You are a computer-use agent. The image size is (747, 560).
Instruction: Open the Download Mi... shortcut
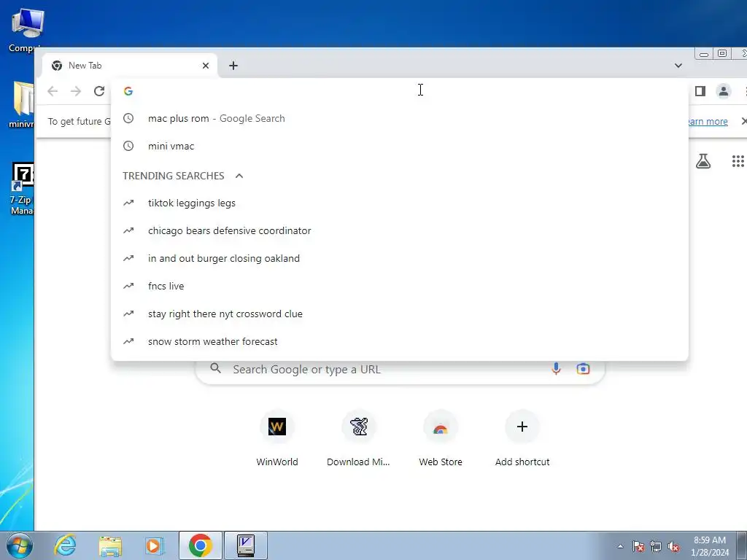[x=358, y=438]
